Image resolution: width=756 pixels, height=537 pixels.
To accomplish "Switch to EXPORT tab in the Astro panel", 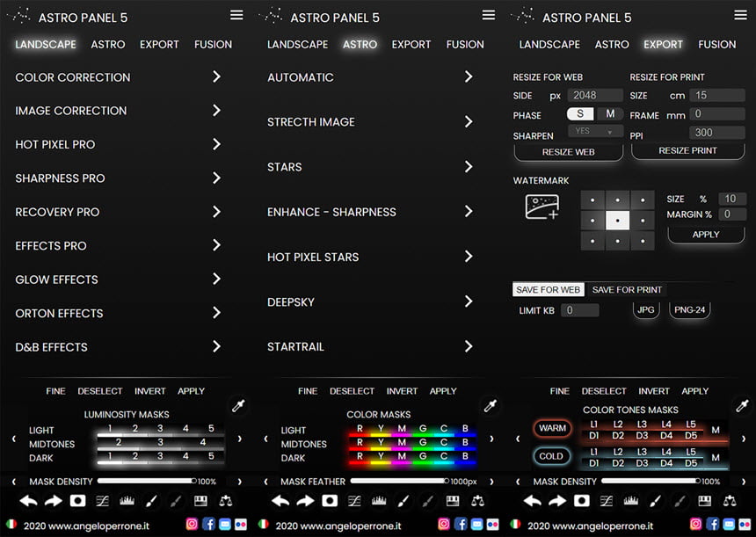I will (x=411, y=44).
